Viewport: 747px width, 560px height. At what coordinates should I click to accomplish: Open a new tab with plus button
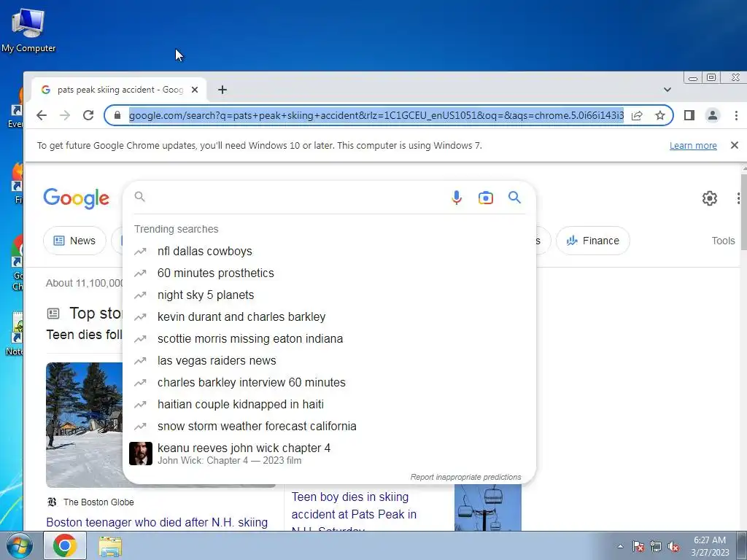click(x=222, y=90)
